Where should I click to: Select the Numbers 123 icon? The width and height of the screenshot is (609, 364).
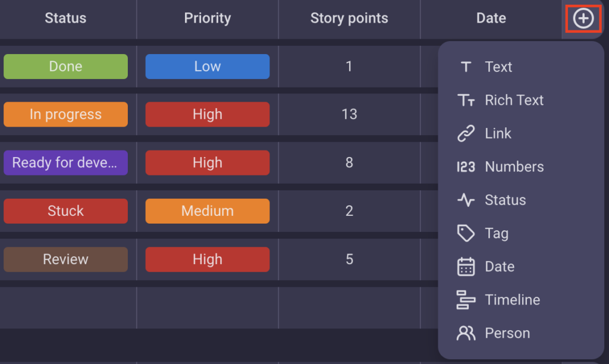pos(466,167)
